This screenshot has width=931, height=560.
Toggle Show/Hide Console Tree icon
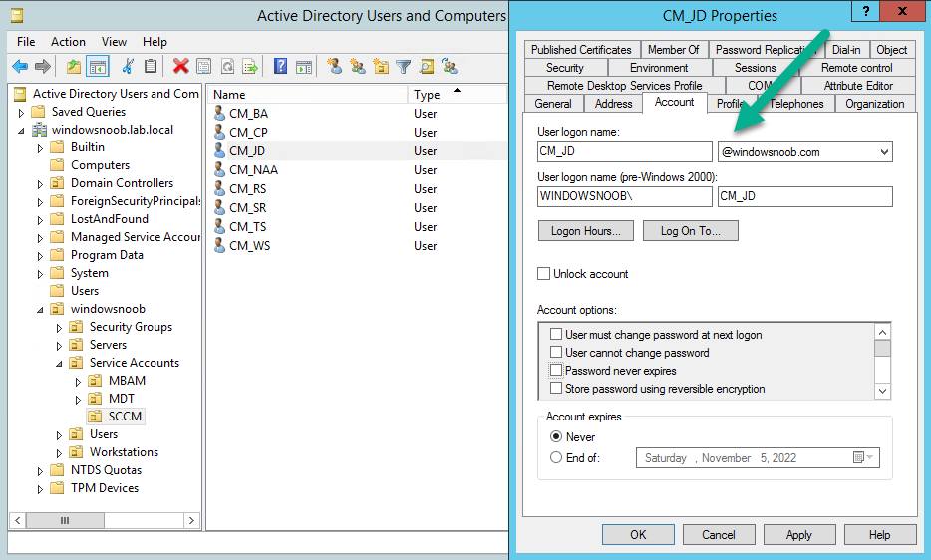[x=98, y=66]
